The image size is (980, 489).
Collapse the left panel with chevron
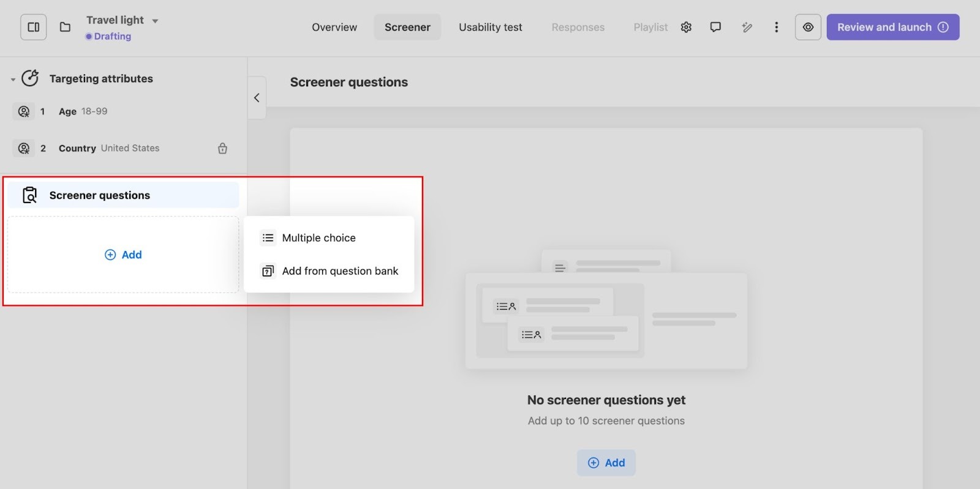[257, 97]
